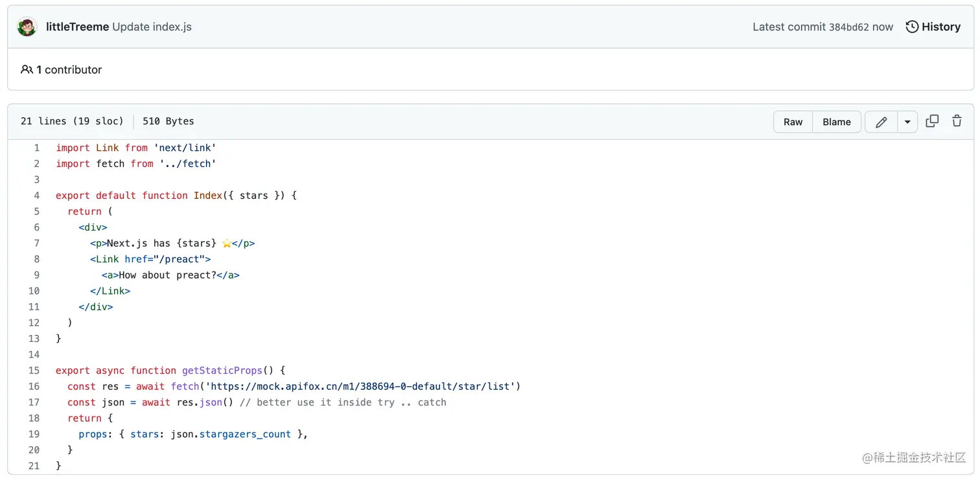980x478 pixels.
Task: Click the contributors people icon
Action: pyautogui.click(x=27, y=69)
